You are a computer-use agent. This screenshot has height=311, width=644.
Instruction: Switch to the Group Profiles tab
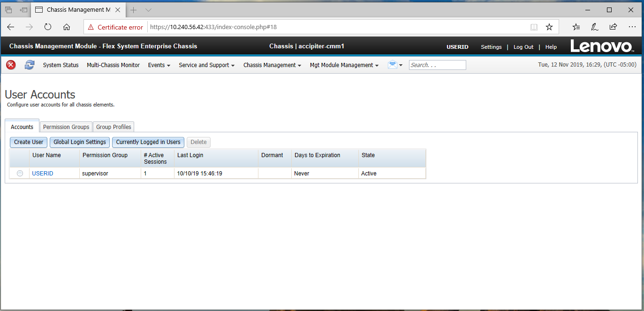click(x=114, y=127)
